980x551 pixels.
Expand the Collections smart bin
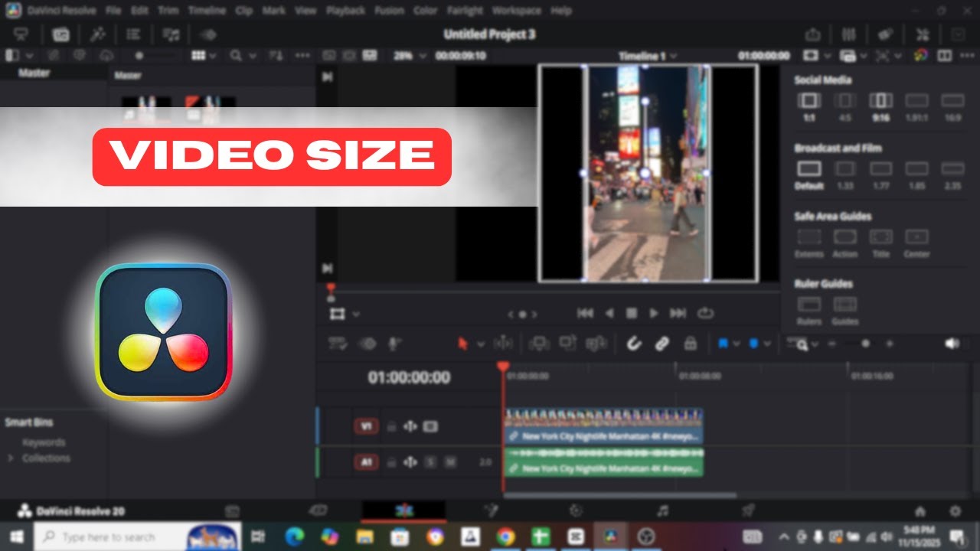pyautogui.click(x=11, y=458)
